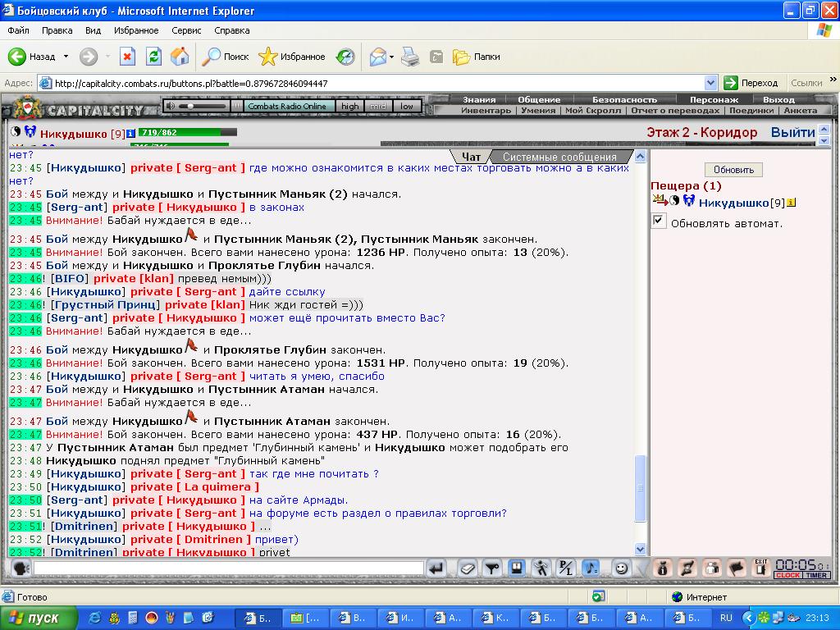Open the Вид menu
The image size is (840, 630).
coord(93,30)
